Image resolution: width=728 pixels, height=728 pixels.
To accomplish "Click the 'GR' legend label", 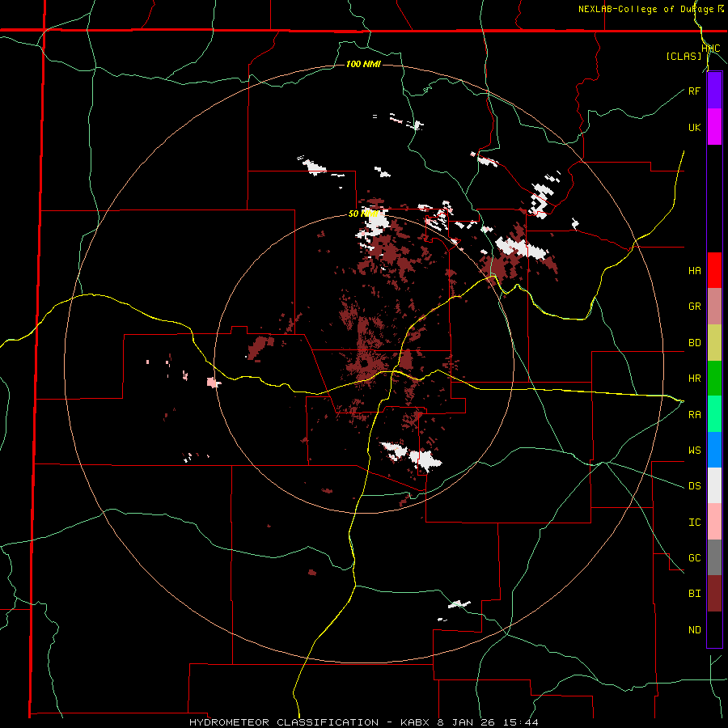I will 694,307.
